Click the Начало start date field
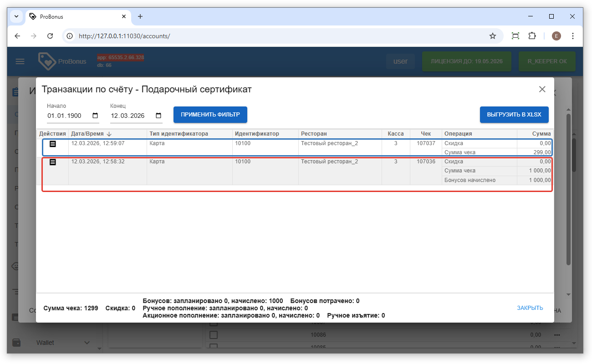Viewport: 592px width, 364px height. [x=67, y=116]
